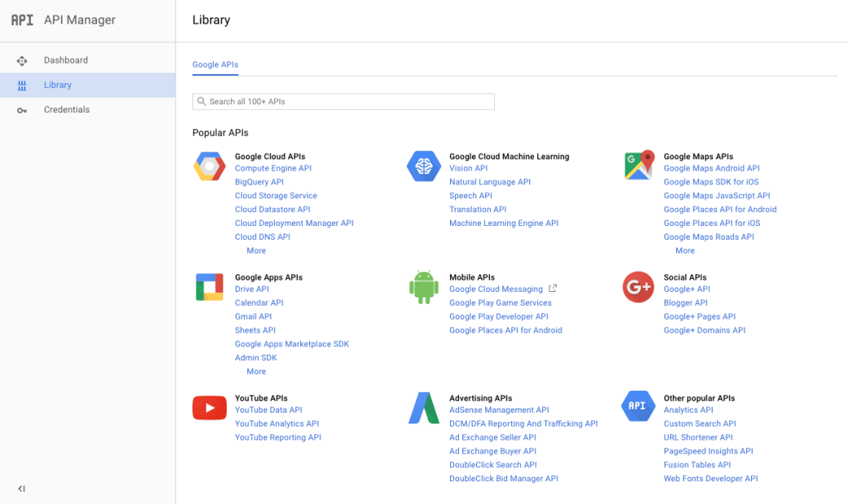
Task: Select the Google+ icon under Social APIs
Action: (x=638, y=286)
